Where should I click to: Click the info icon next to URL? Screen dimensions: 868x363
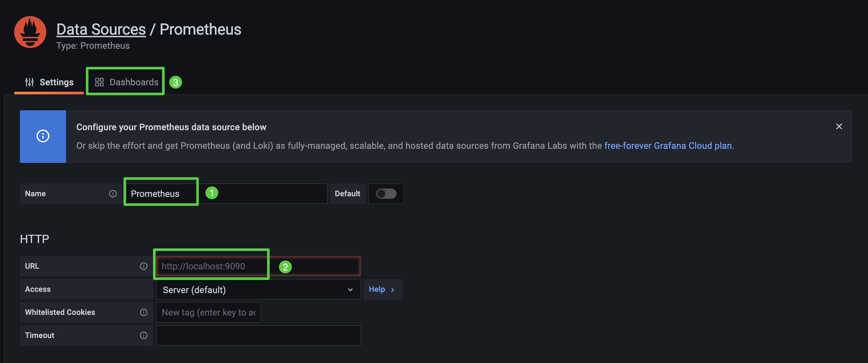point(143,266)
